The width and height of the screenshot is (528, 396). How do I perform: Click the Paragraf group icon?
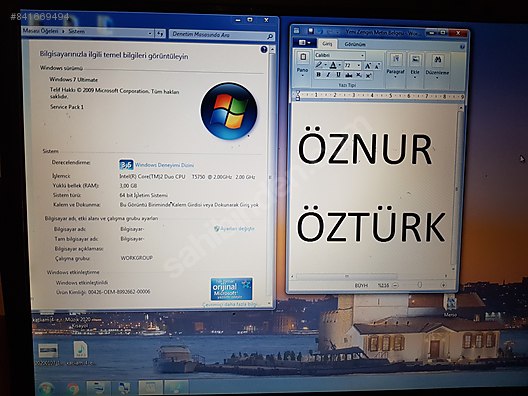tap(396, 60)
